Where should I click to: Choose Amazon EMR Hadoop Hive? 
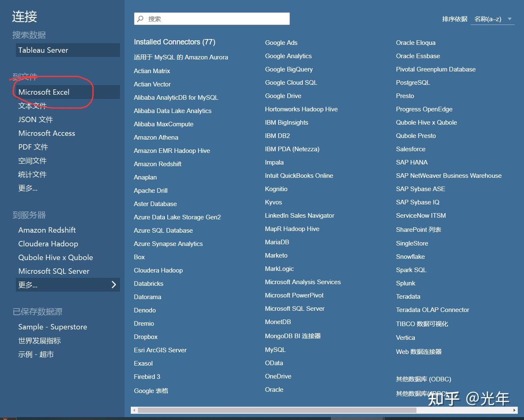coord(172,151)
